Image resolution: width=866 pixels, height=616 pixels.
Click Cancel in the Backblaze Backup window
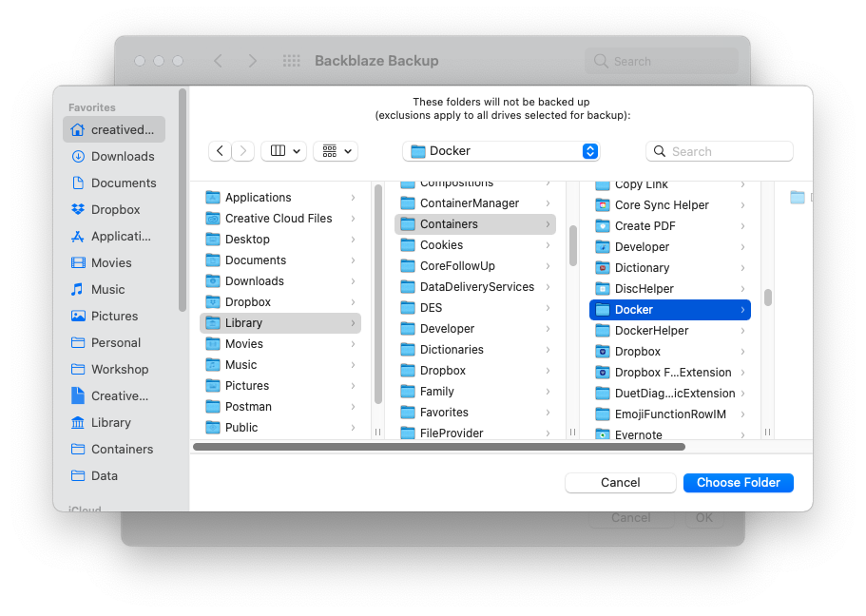[630, 518]
